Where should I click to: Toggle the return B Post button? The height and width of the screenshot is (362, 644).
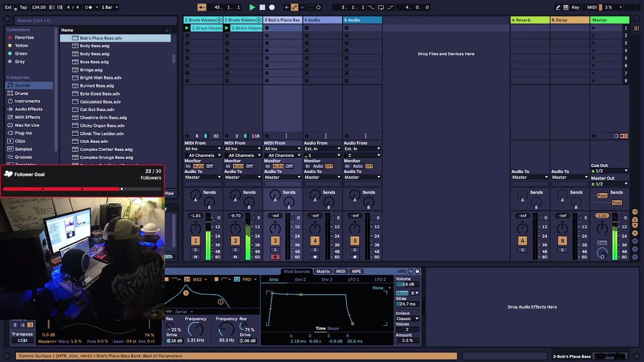617,203
